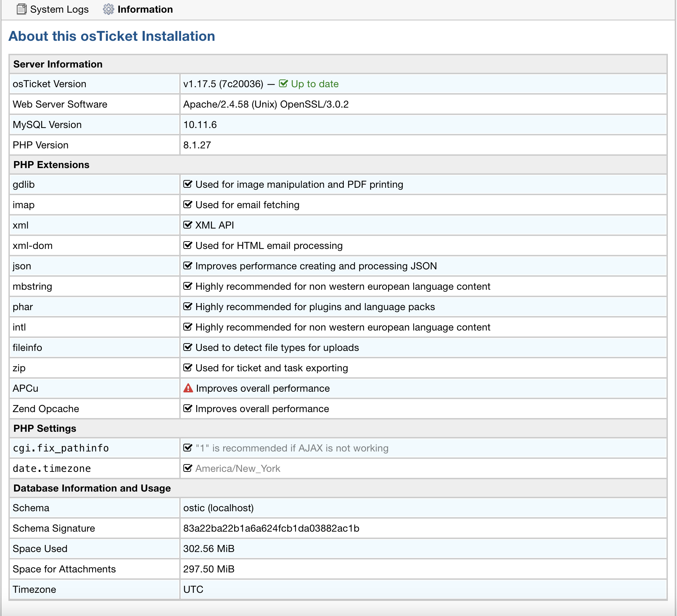677x616 pixels.
Task: Click the 'APCu' extension name
Action: pos(25,389)
